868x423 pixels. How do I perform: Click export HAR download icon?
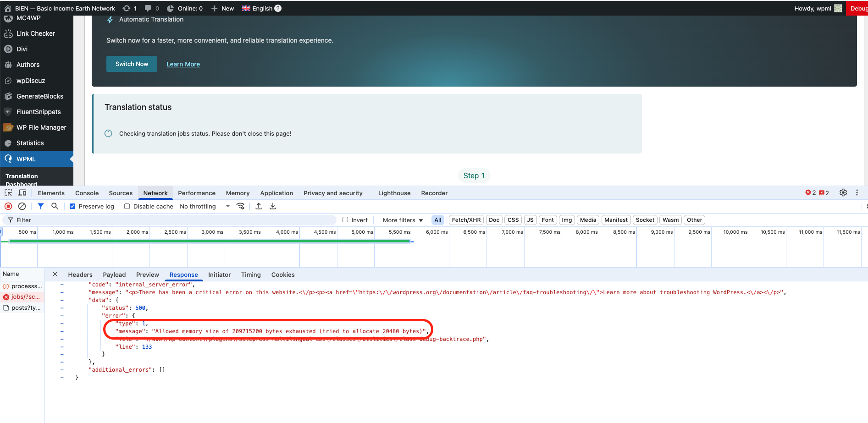pos(273,206)
